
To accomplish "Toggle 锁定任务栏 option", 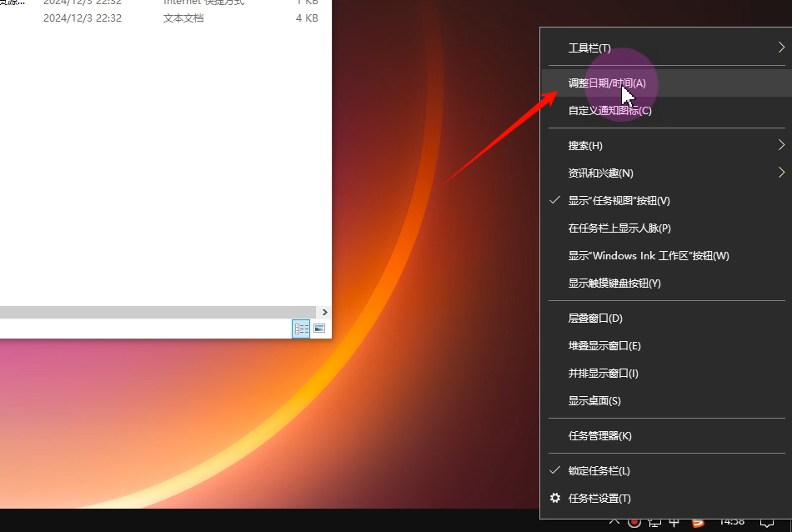I will pos(599,471).
